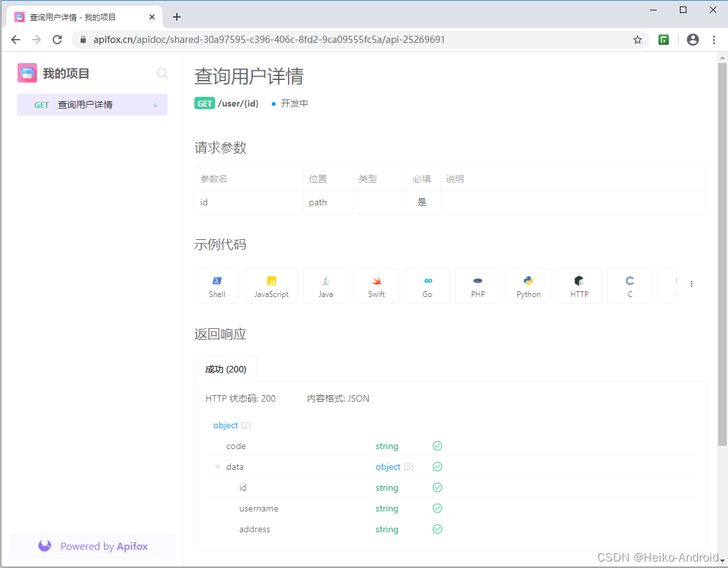The width and height of the screenshot is (728, 568).
Task: Click the project logo beside 我的项目
Action: coord(27,73)
